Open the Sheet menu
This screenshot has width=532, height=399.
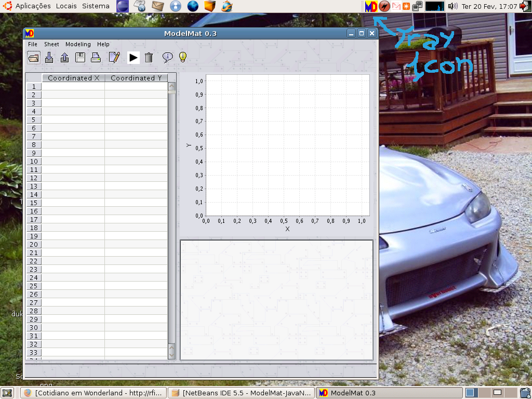[x=51, y=44]
